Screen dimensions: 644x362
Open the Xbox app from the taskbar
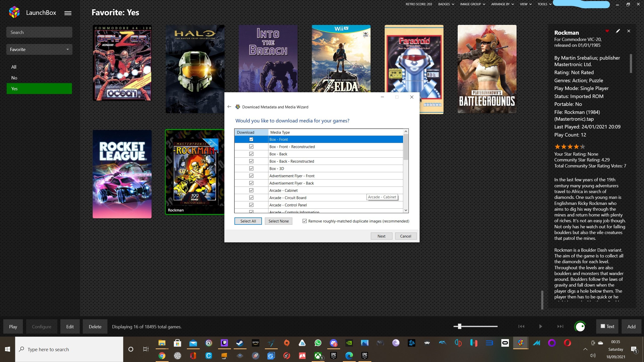click(318, 355)
